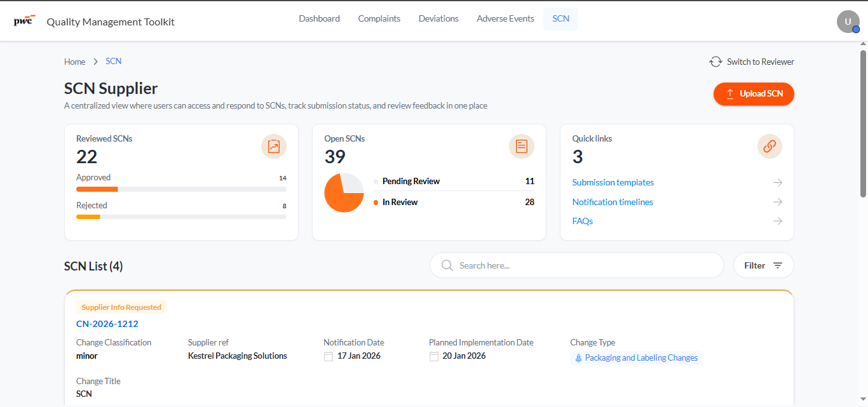Screen dimensions: 868x407
Task: Click the SCN Supplier page heading
Action: (x=111, y=88)
